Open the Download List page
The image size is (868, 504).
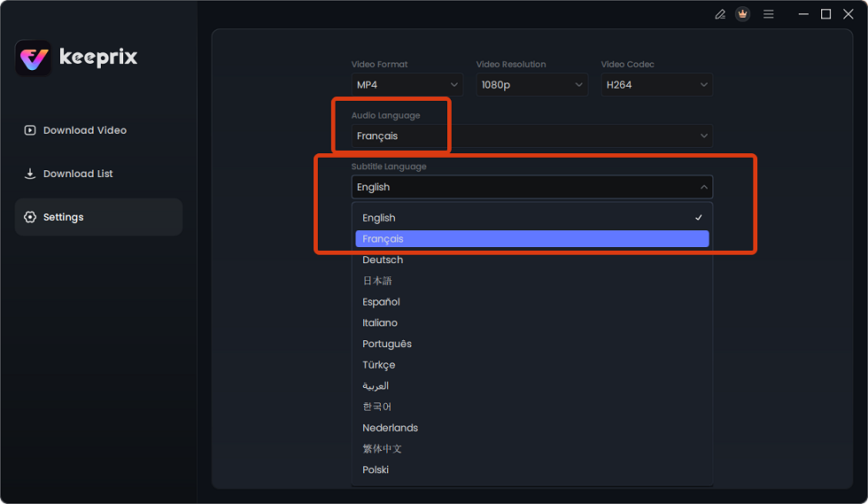[x=78, y=174]
